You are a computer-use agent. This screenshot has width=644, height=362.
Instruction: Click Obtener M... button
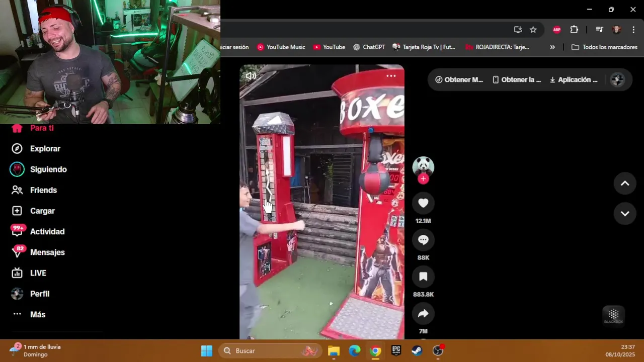[x=459, y=79]
